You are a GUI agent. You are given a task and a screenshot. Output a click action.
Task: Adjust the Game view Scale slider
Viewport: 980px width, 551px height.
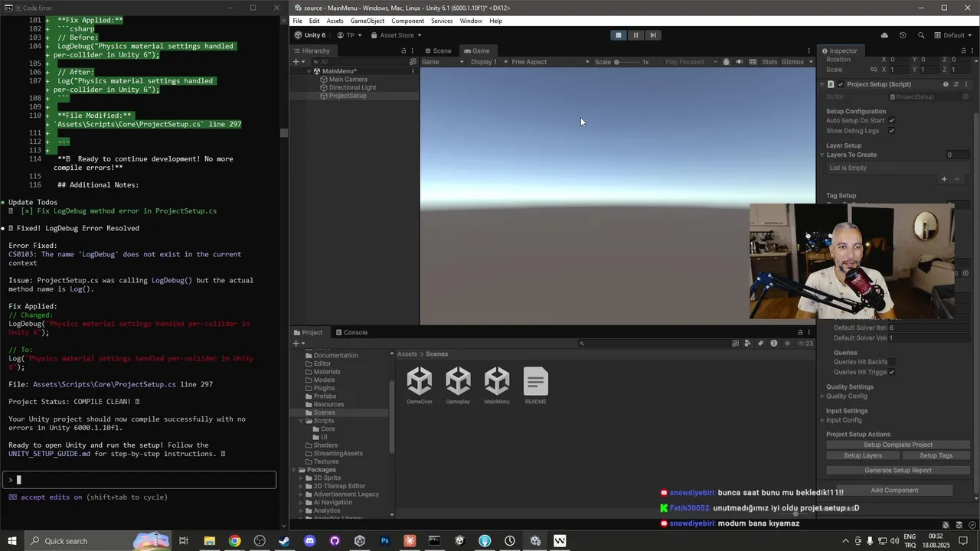click(626, 62)
